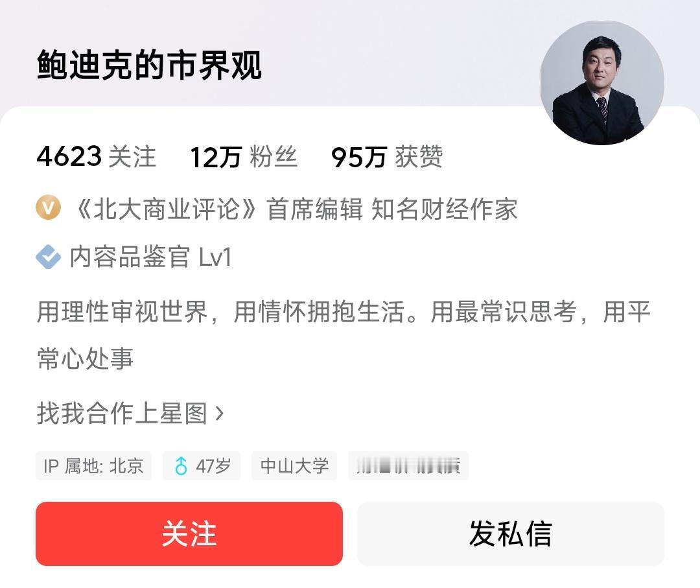Tap the IP 属地: 北京 tag
700x588 pixels.
[93, 465]
